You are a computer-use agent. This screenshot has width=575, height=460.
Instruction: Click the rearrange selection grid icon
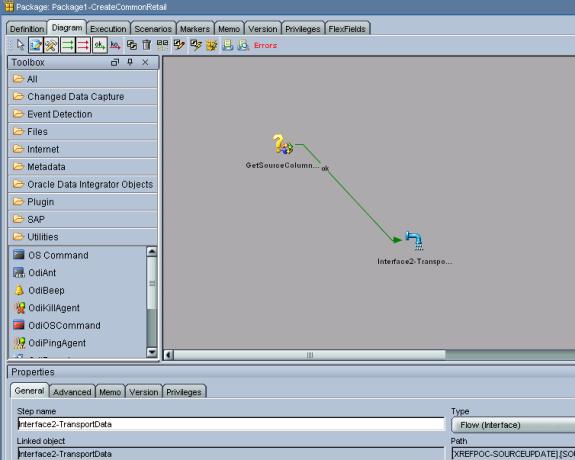162,45
